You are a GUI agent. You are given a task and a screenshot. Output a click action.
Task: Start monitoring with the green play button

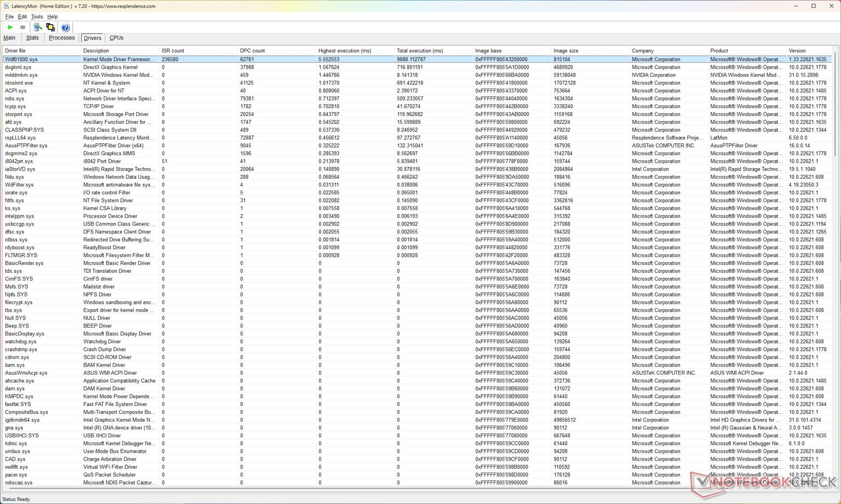click(x=10, y=27)
